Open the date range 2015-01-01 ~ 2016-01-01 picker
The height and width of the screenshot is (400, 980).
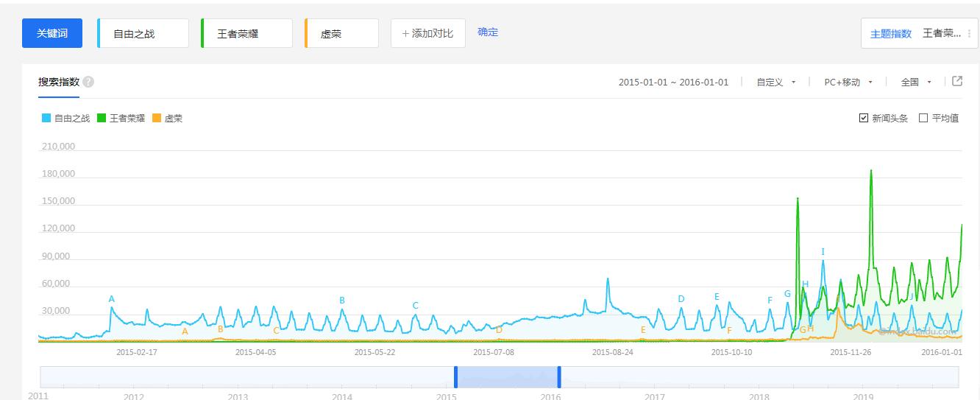coord(673,83)
